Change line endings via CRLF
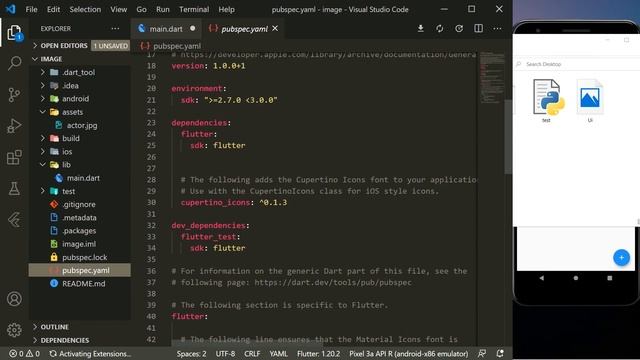640x360 pixels. 252,353
